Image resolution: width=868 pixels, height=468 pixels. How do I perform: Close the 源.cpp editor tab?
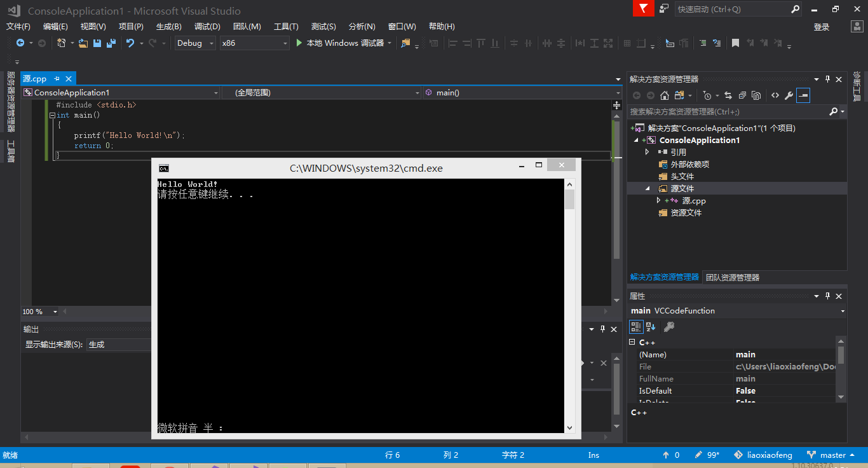(69, 79)
